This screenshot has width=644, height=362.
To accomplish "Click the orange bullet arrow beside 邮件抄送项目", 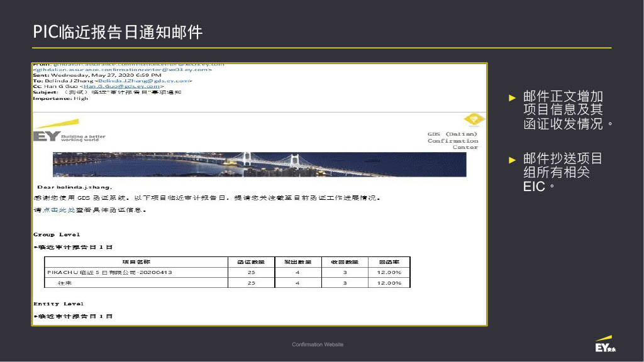I will [512, 160].
